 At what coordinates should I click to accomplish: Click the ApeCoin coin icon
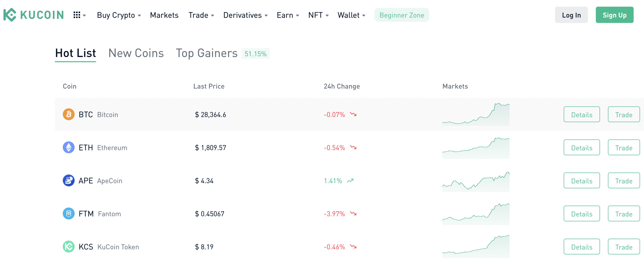click(x=68, y=181)
